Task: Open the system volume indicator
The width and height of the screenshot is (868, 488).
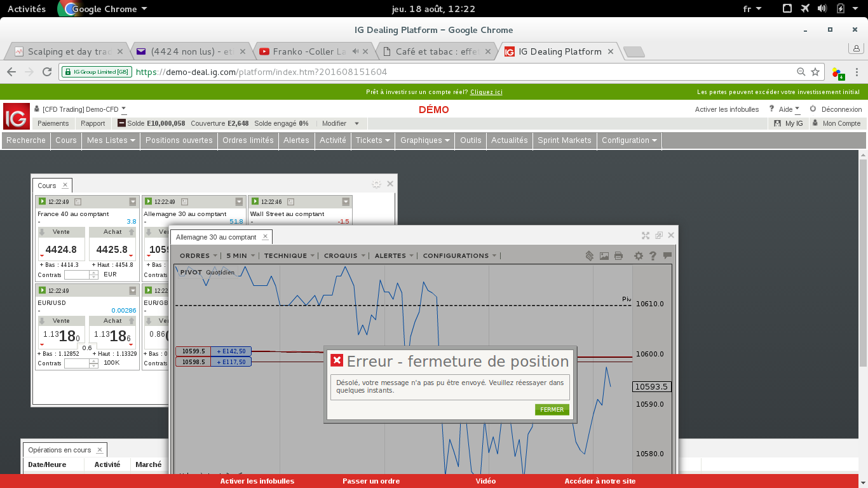Action: 822,9
